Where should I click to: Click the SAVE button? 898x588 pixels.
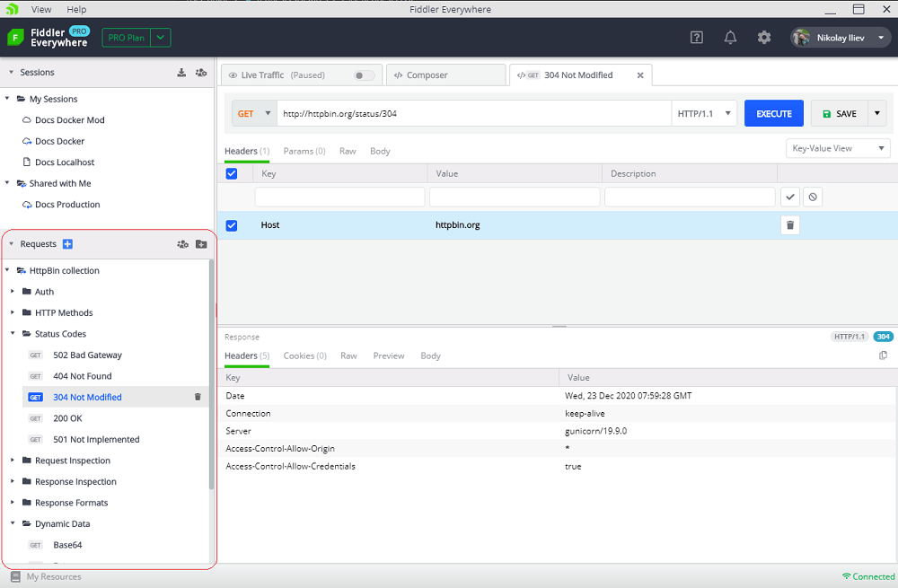click(x=841, y=113)
